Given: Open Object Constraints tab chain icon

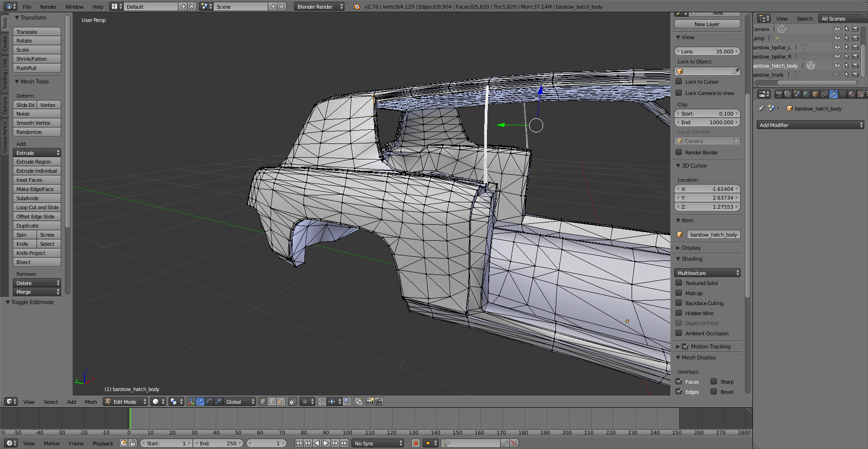Looking at the screenshot, I should 824,94.
